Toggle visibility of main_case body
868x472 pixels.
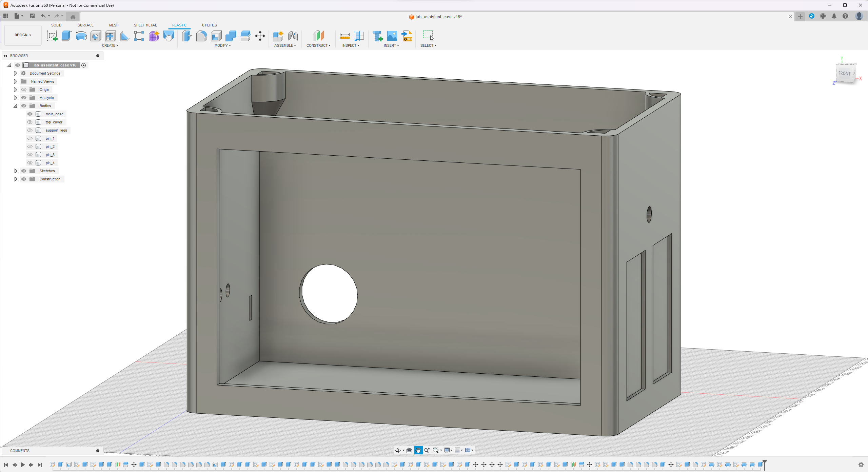coord(30,114)
